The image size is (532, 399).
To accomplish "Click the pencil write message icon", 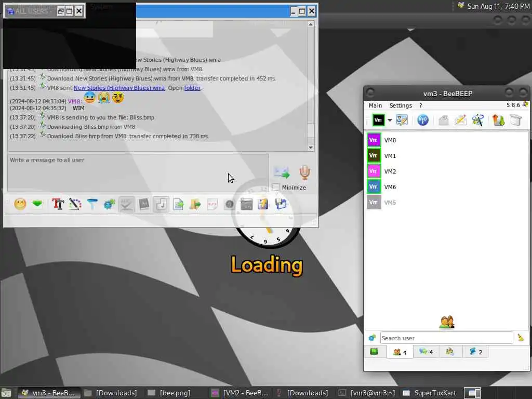I will click(460, 120).
